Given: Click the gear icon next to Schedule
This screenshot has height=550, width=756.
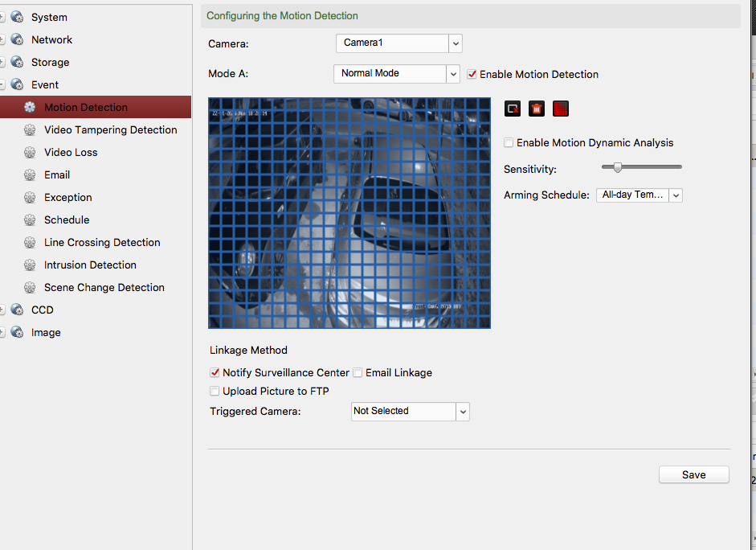Looking at the screenshot, I should click(30, 220).
